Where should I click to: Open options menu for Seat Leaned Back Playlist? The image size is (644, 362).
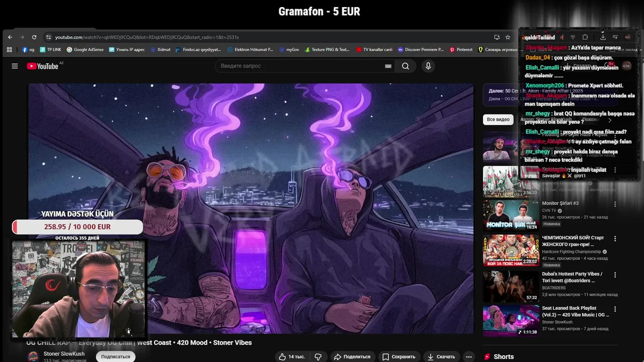pyautogui.click(x=615, y=309)
